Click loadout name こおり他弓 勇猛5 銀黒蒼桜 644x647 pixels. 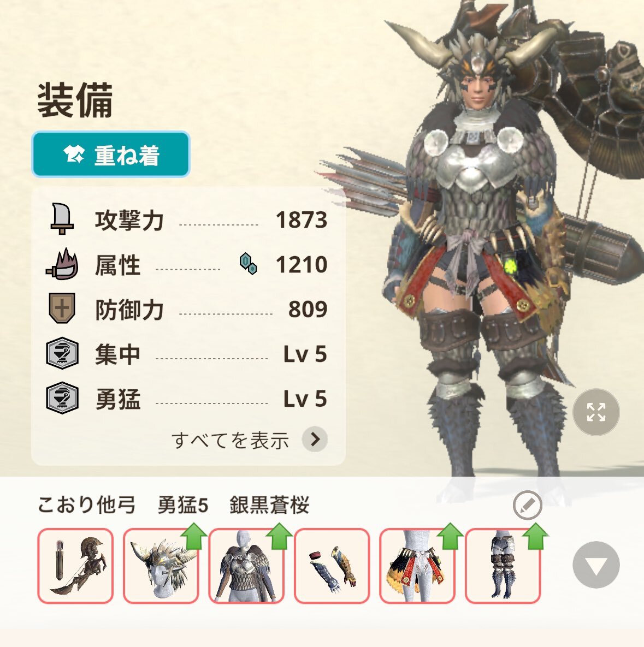pos(173,504)
